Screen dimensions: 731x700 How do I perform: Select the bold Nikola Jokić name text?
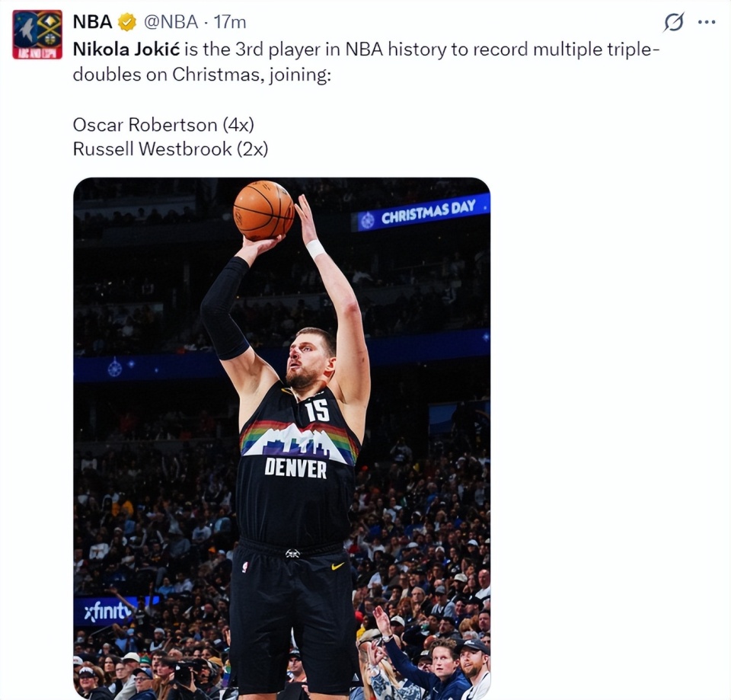(x=126, y=50)
